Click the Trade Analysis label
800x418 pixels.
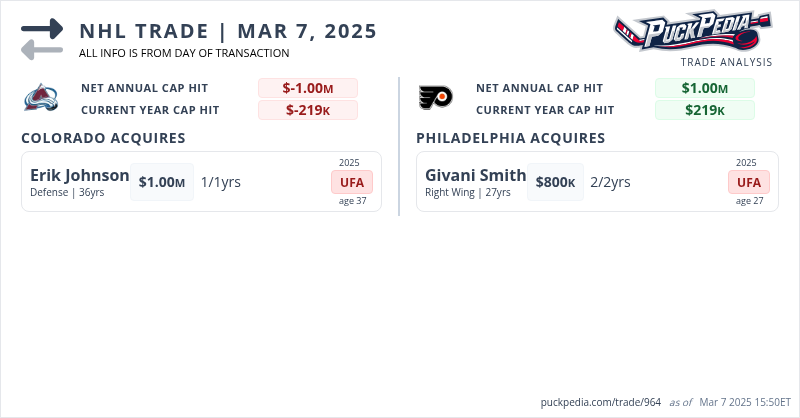(726, 62)
